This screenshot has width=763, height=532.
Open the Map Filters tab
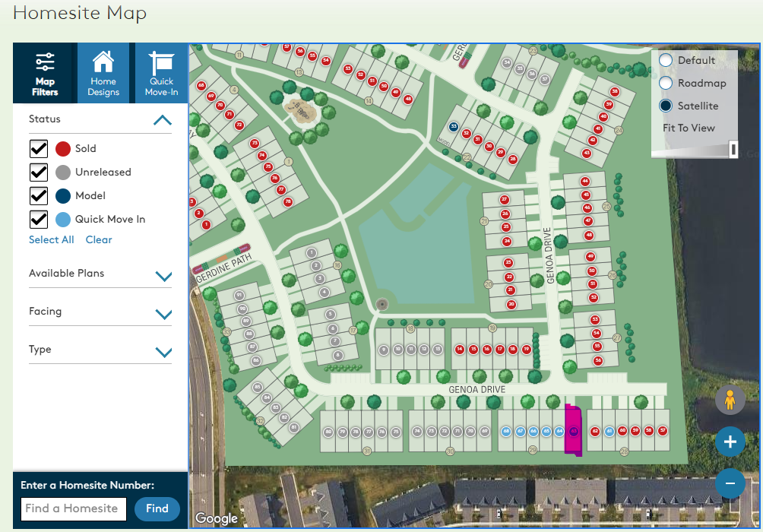tap(45, 73)
